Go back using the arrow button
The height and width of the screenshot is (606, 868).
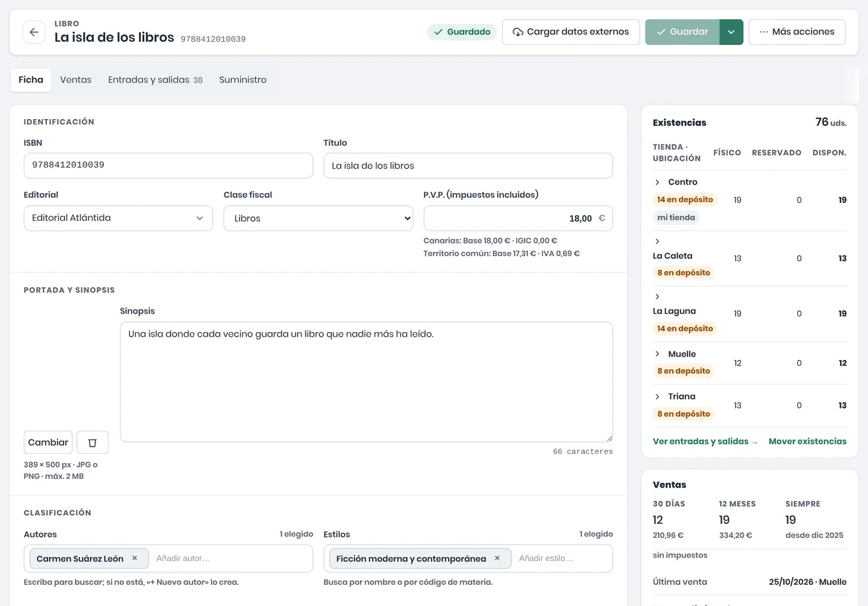coord(34,32)
